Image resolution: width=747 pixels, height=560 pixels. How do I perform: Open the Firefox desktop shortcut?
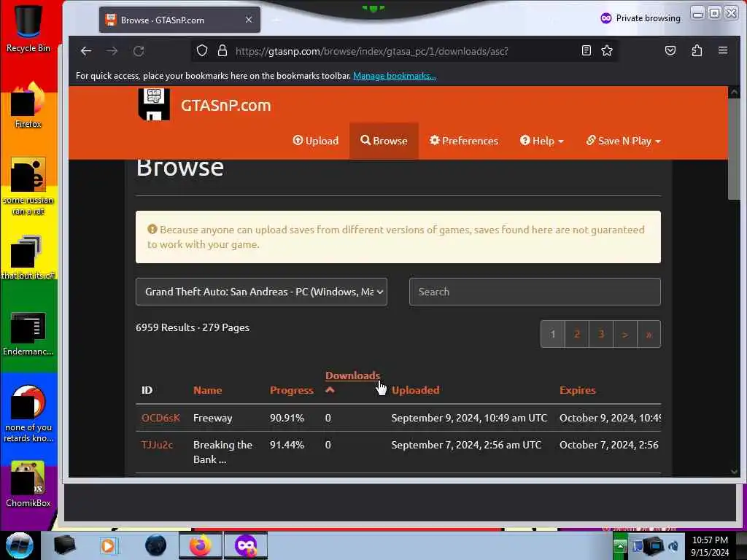[x=28, y=105]
